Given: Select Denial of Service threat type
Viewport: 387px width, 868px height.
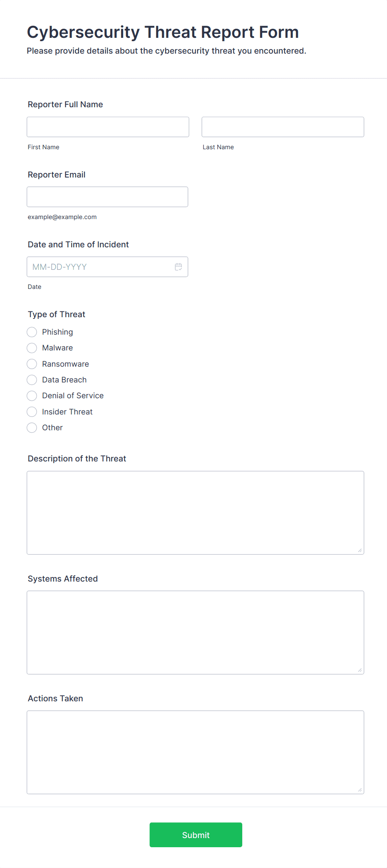Looking at the screenshot, I should click(32, 396).
